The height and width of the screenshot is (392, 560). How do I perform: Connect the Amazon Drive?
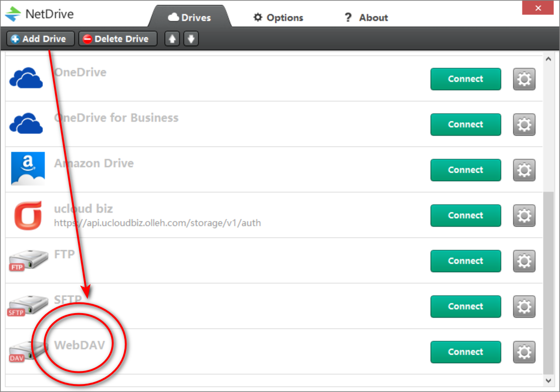point(466,170)
